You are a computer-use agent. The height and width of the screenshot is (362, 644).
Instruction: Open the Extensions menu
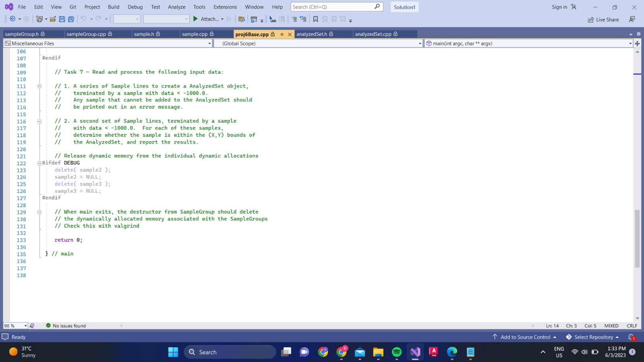pyautogui.click(x=225, y=7)
